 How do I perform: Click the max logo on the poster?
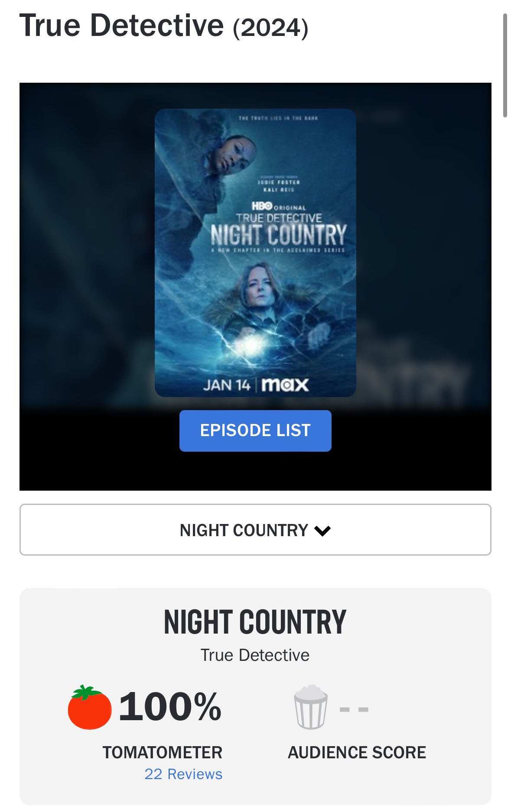[x=285, y=385]
